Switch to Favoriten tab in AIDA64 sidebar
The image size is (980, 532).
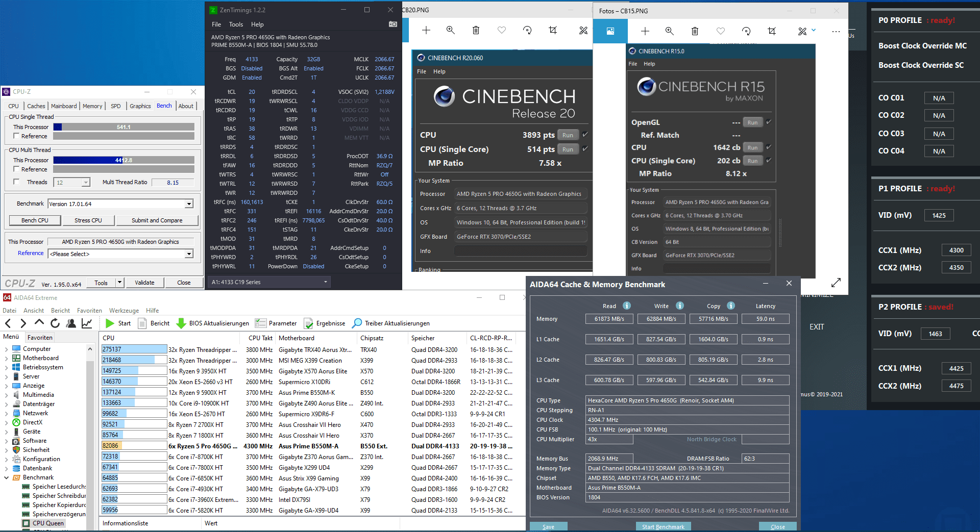click(x=40, y=337)
